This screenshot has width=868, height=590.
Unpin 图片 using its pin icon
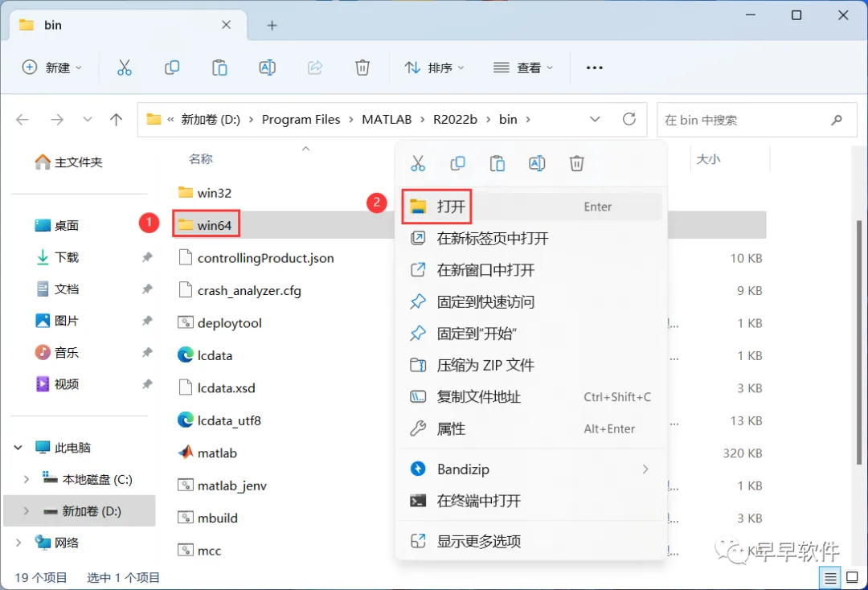[x=147, y=321]
